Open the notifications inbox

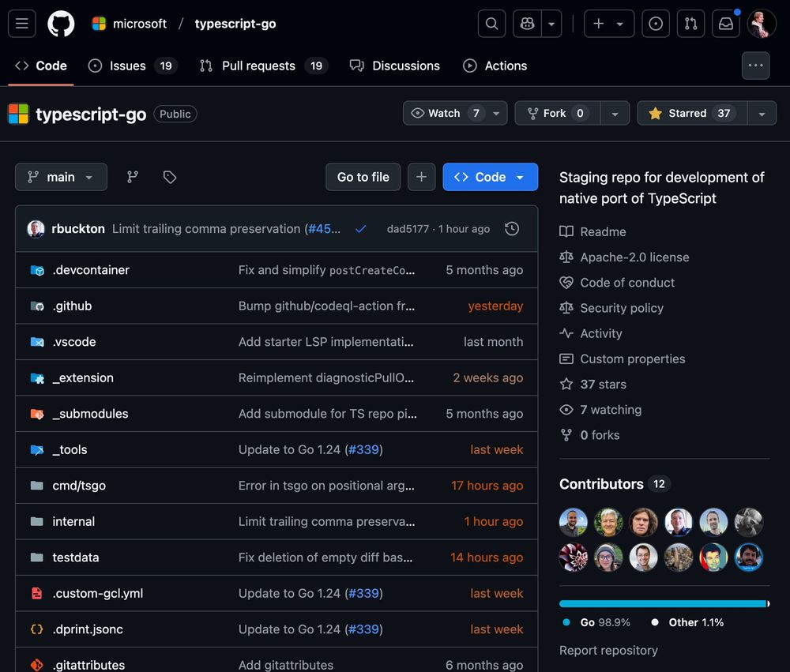725,24
